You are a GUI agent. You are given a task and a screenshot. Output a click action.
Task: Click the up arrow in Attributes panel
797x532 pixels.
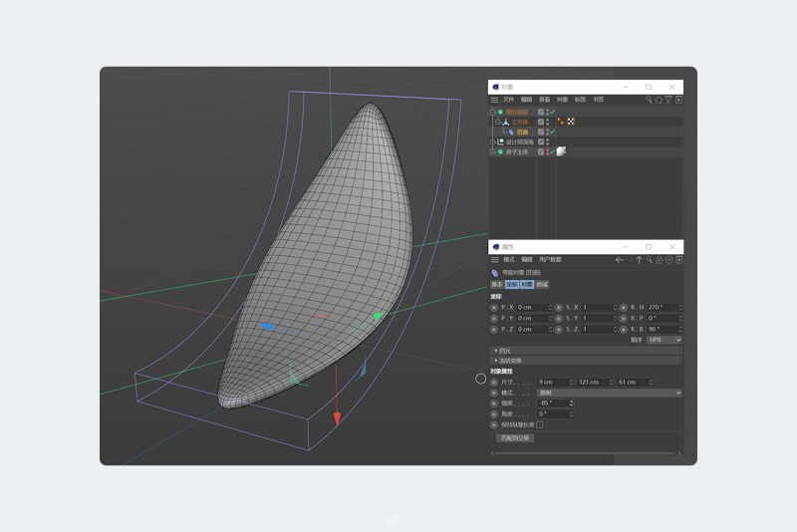pos(640,259)
